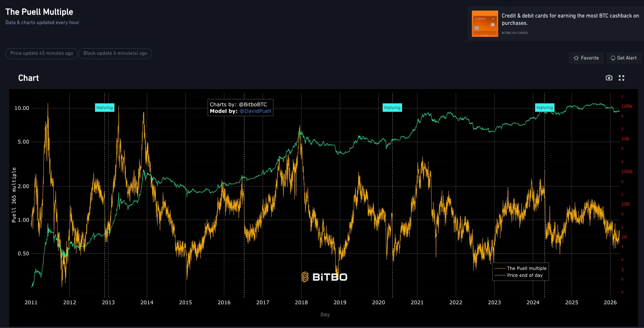Select the Halving marker near 2020
Image resolution: width=644 pixels, height=328 pixels.
click(x=392, y=108)
